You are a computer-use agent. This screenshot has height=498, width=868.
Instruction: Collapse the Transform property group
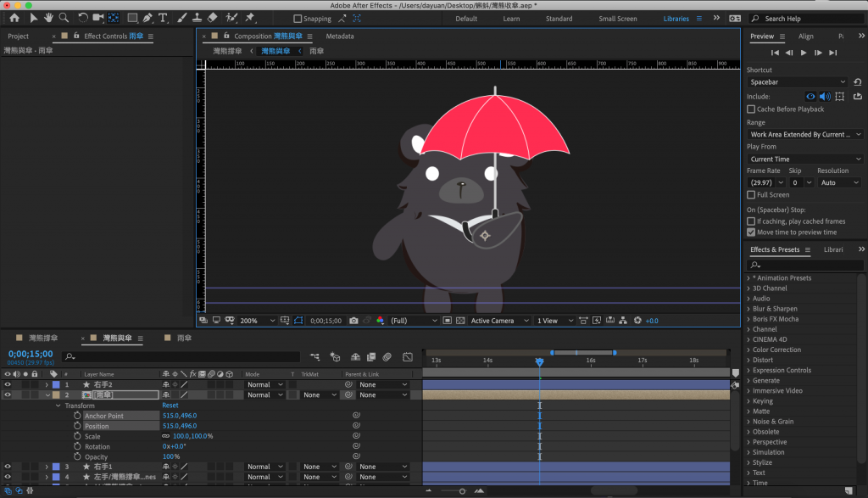[x=58, y=406]
